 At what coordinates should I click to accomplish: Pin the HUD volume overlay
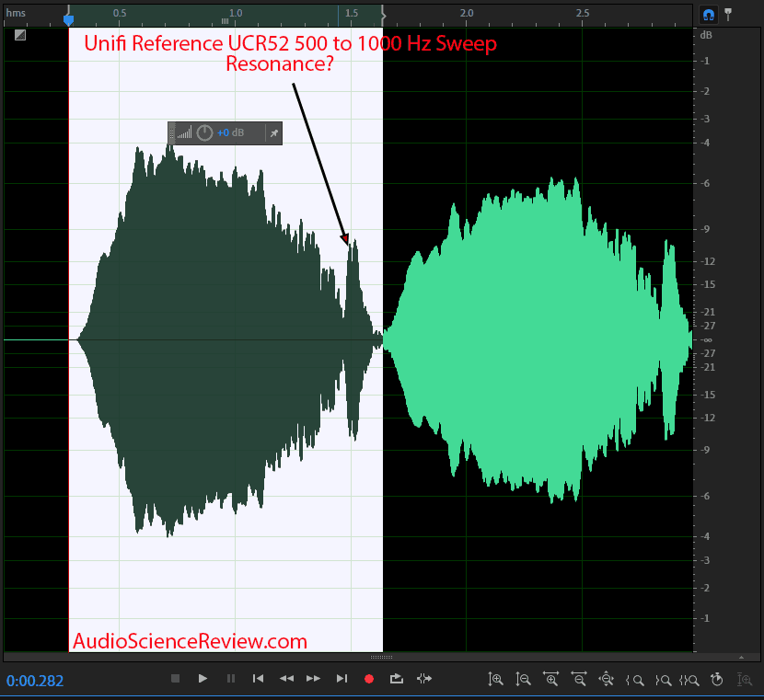point(274,132)
